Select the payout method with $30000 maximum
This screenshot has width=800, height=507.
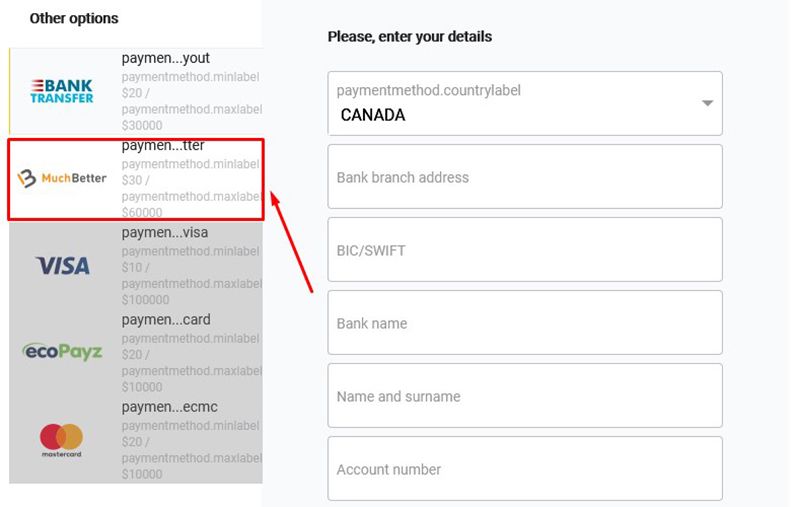[190, 92]
